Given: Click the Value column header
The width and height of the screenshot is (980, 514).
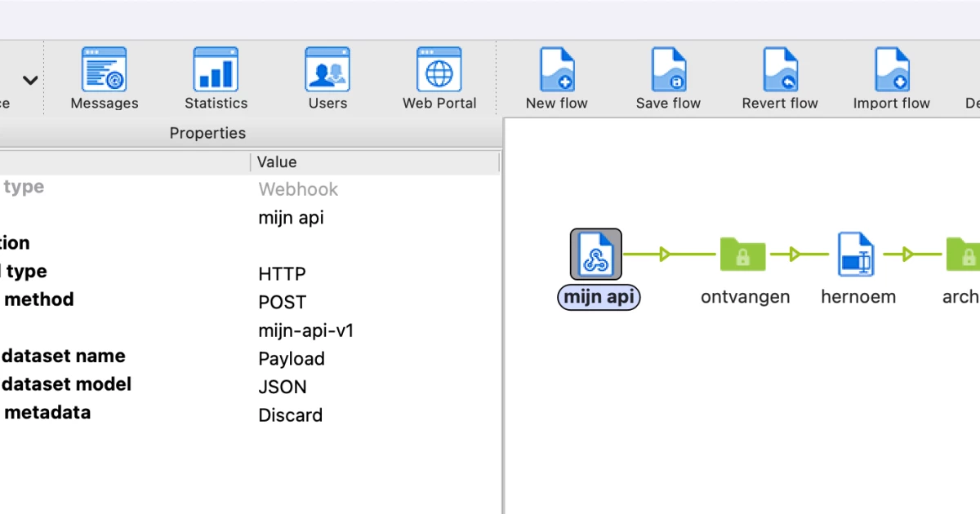Looking at the screenshot, I should pyautogui.click(x=276, y=162).
